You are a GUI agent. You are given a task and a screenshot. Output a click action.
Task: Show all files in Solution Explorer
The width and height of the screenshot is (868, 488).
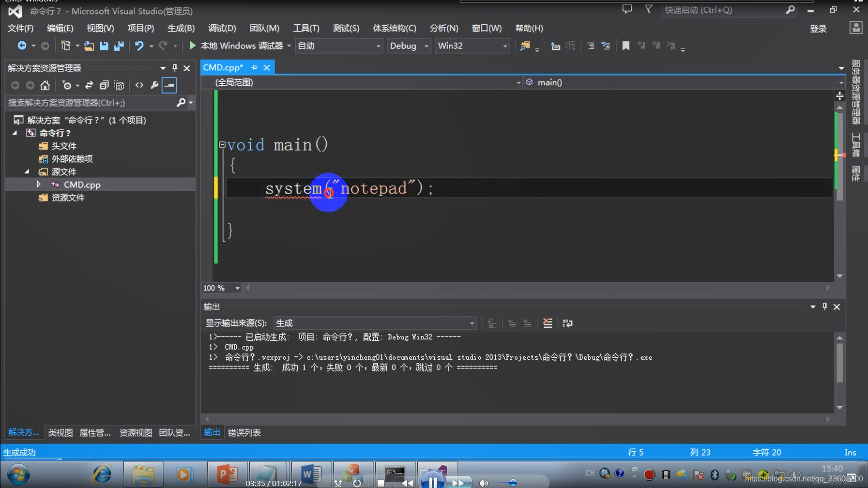(x=119, y=85)
